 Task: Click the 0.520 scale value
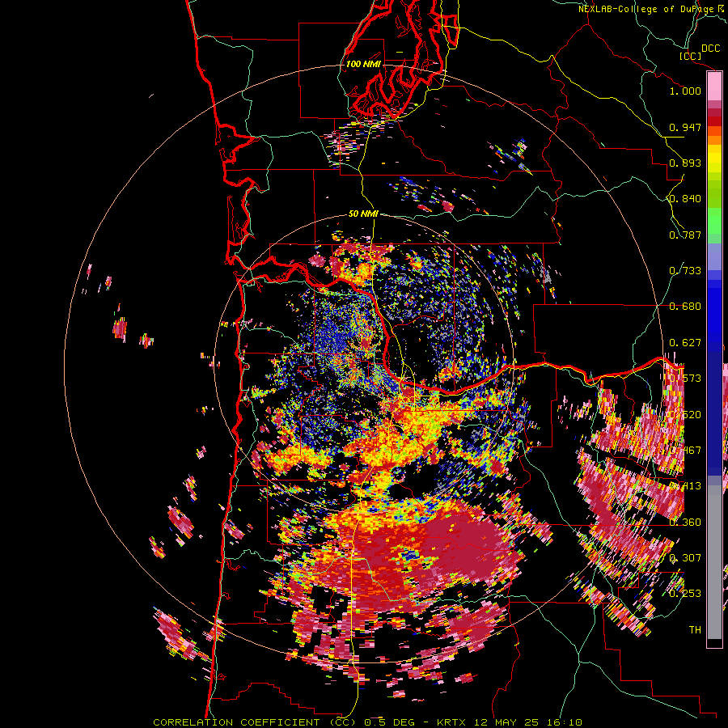pyautogui.click(x=685, y=415)
